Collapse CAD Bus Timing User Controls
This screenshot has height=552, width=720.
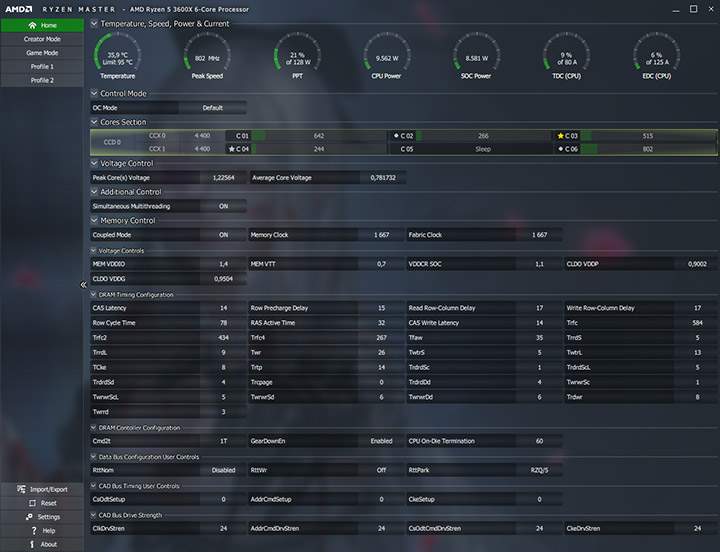click(x=94, y=486)
